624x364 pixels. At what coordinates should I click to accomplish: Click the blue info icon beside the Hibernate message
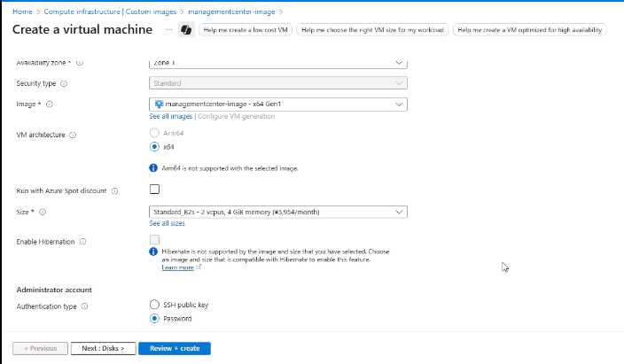coord(153,252)
